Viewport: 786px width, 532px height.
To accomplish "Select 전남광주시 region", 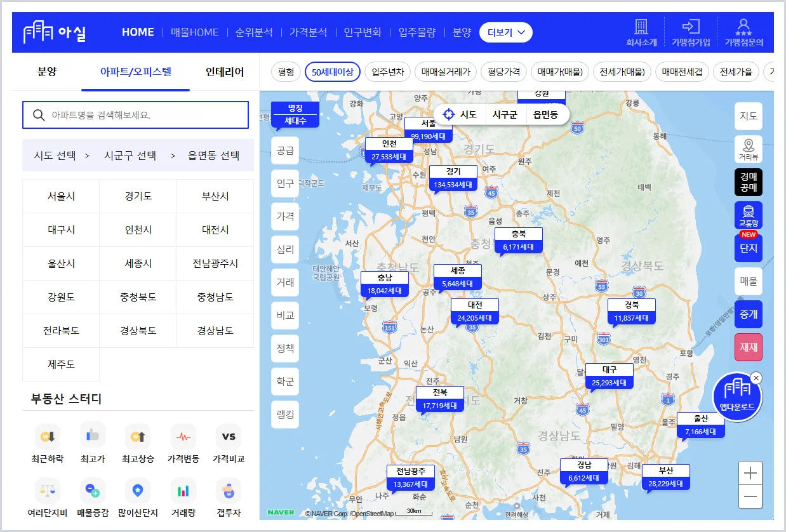I will (x=215, y=263).
